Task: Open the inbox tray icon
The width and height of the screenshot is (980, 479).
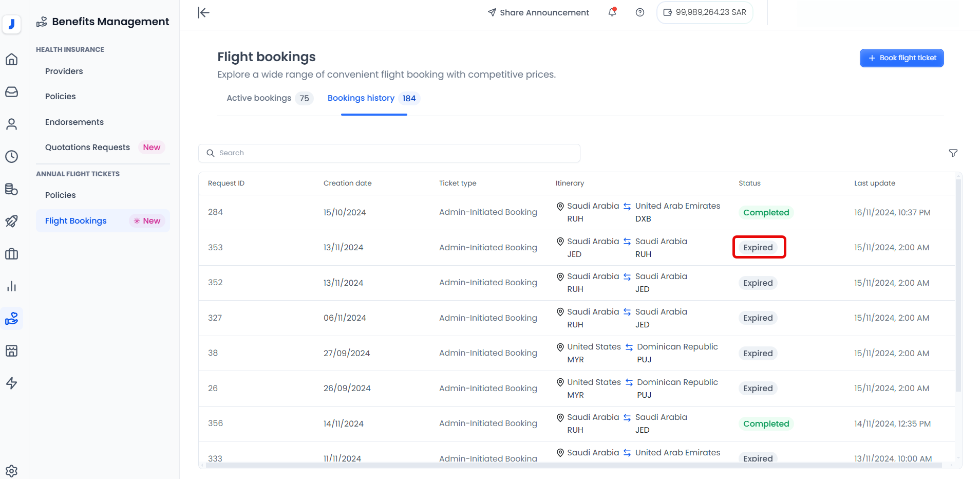Action: tap(11, 92)
